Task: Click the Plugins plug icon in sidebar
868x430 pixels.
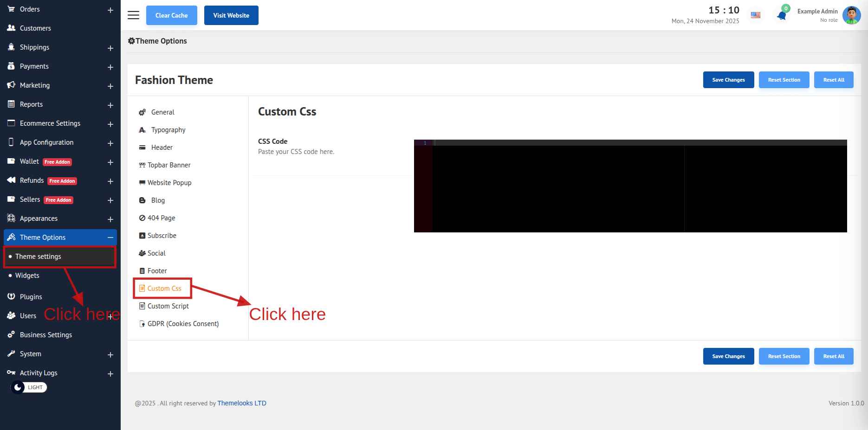Action: (11, 296)
